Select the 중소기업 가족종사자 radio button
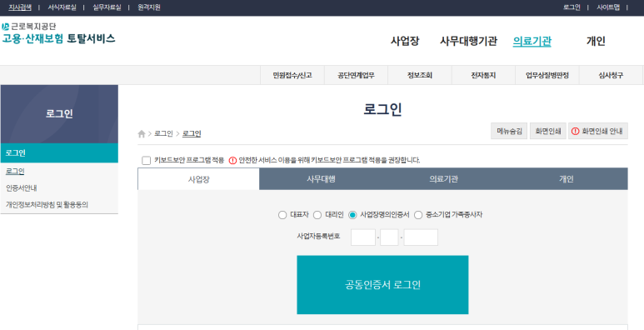The width and height of the screenshot is (644, 330). 418,215
